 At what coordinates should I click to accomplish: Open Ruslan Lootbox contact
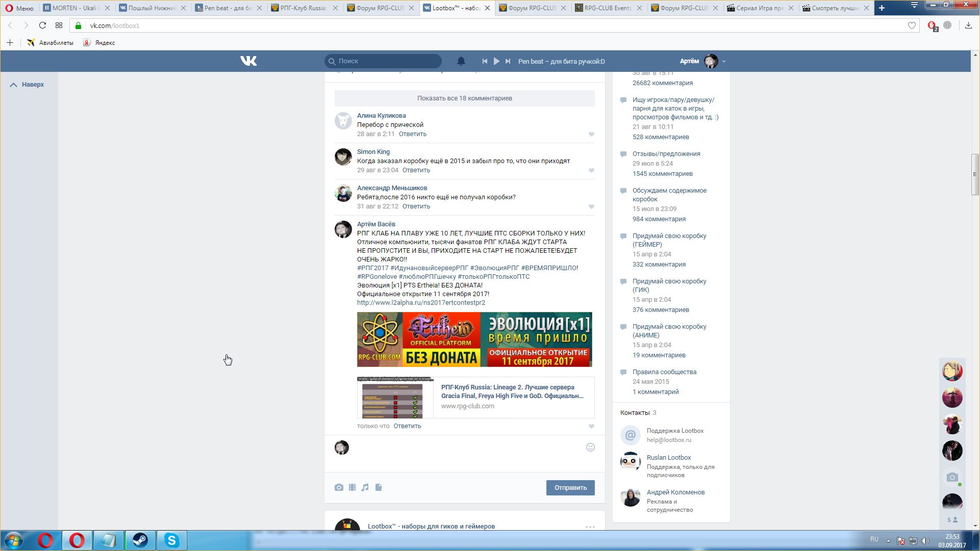point(669,458)
